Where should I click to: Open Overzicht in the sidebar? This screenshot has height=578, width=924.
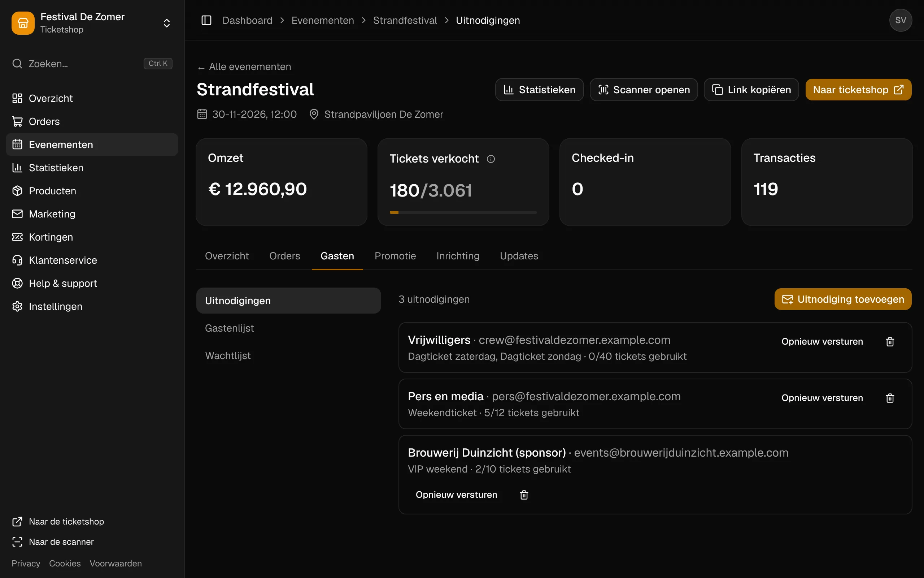click(x=92, y=98)
